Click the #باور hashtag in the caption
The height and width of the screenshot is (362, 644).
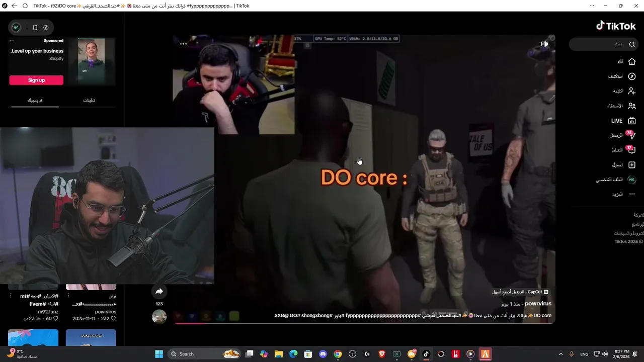click(x=340, y=316)
